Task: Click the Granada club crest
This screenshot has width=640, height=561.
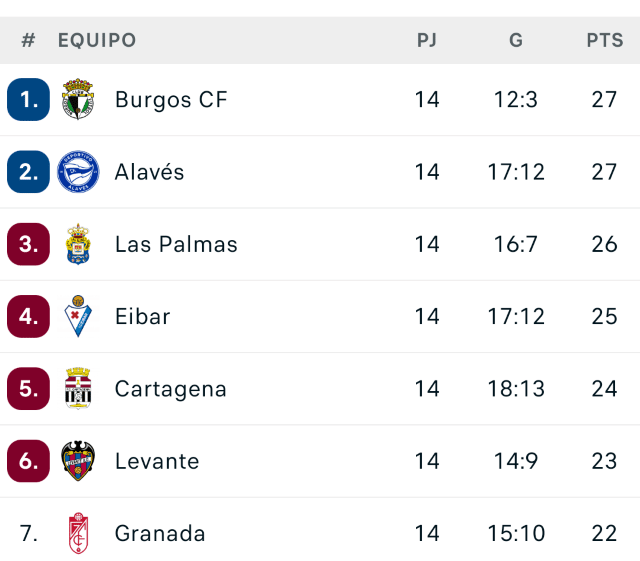Action: (x=78, y=533)
